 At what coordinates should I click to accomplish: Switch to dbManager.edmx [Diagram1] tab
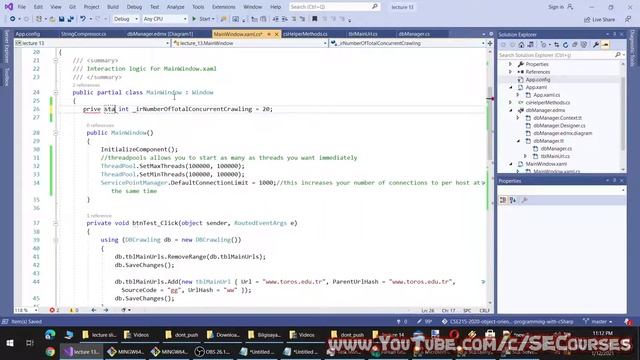coord(160,34)
